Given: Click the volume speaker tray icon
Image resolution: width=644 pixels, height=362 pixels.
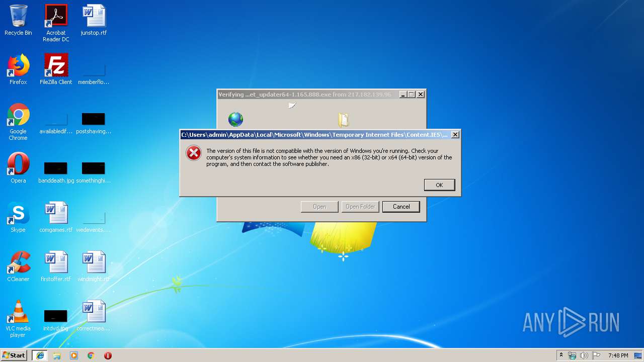Looking at the screenshot, I should tap(584, 355).
